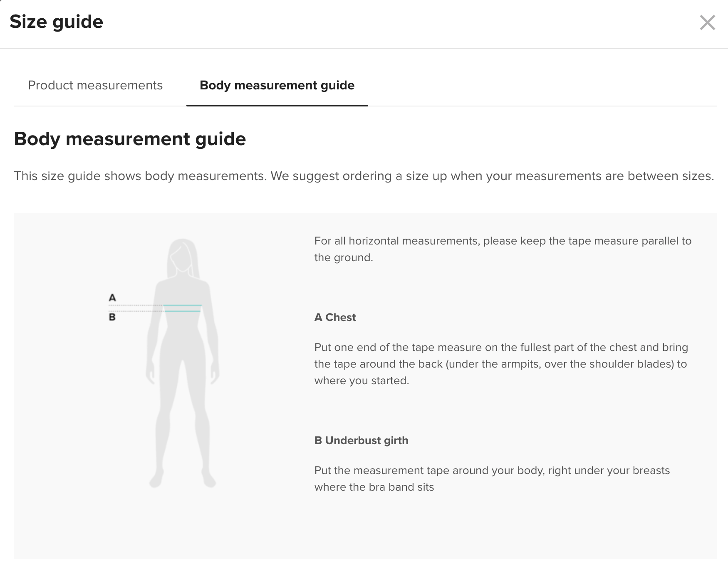Click the dotted guide line beside A
728x568 pixels.
coord(136,305)
